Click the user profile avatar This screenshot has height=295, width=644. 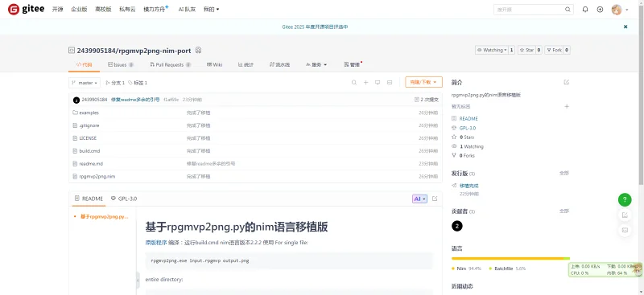point(617,10)
